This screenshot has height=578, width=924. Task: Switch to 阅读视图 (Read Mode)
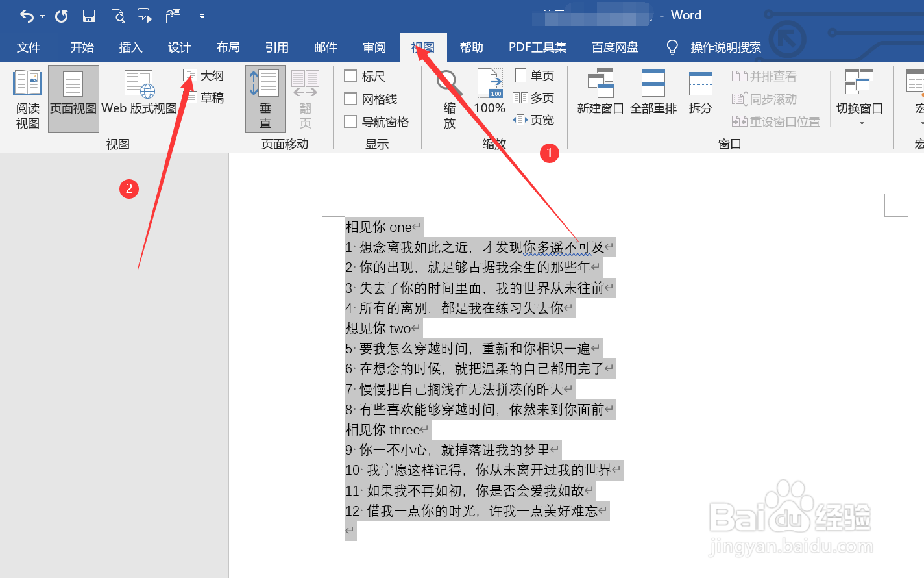pos(27,98)
